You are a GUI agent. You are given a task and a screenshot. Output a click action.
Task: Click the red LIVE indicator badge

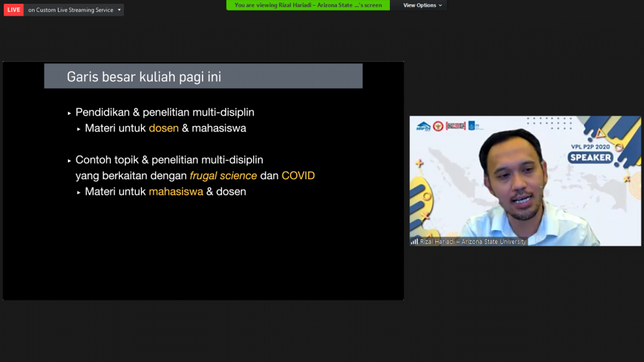click(14, 10)
